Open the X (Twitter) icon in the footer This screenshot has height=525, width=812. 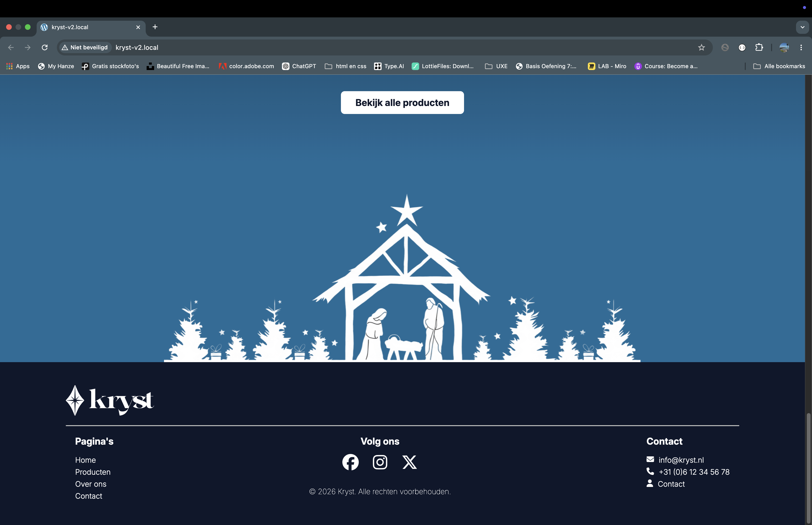(x=410, y=462)
